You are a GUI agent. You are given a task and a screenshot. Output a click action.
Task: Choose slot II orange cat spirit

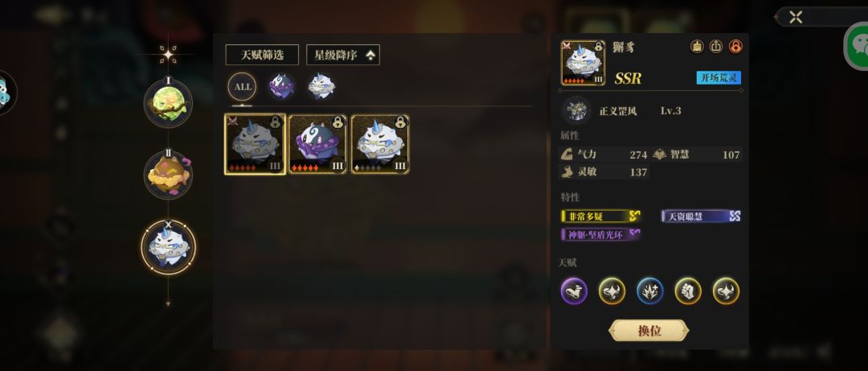pyautogui.click(x=168, y=175)
